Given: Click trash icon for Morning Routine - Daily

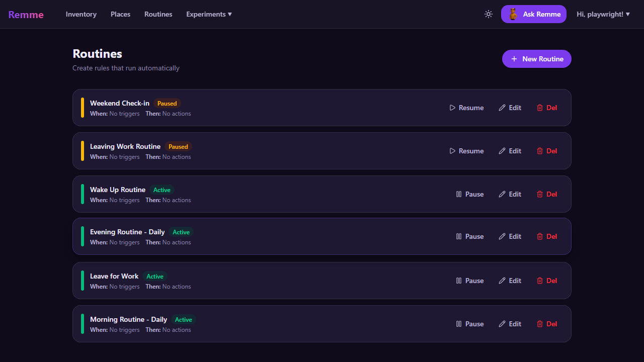Looking at the screenshot, I should point(540,324).
